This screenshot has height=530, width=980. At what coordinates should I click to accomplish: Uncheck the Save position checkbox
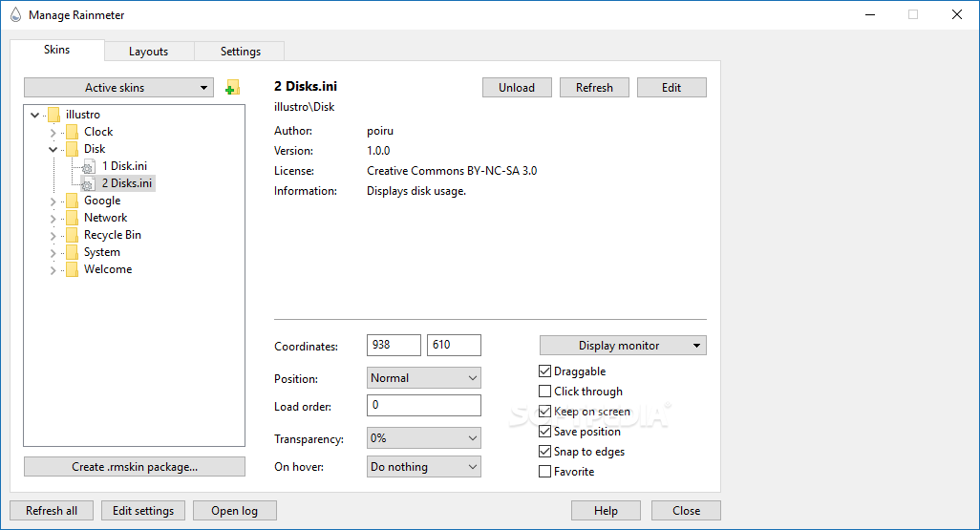point(544,432)
